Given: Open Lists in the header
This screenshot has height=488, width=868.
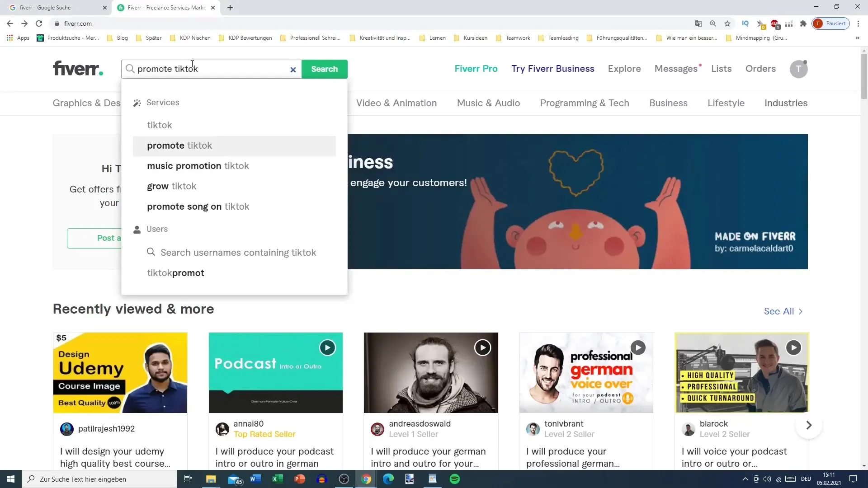Looking at the screenshot, I should [722, 69].
